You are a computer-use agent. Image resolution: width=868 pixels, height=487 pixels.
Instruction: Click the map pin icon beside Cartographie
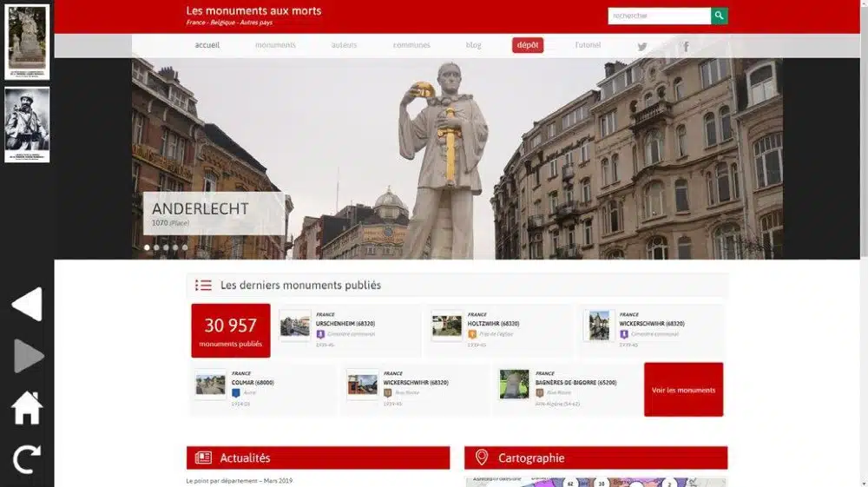click(482, 457)
